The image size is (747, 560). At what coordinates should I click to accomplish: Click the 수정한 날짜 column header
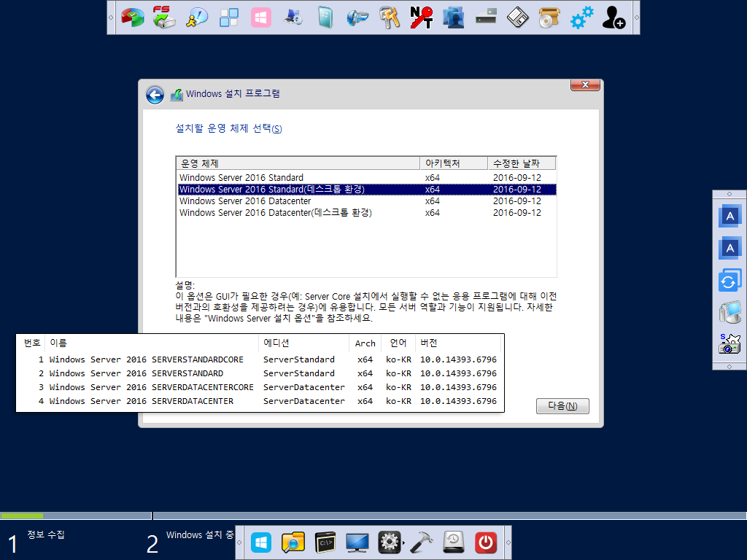coord(522,163)
